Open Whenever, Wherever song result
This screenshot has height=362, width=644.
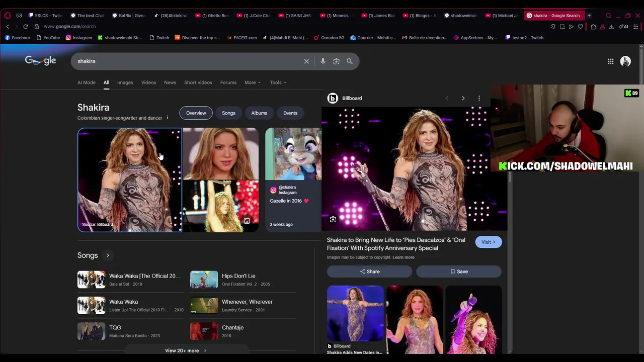point(243,305)
